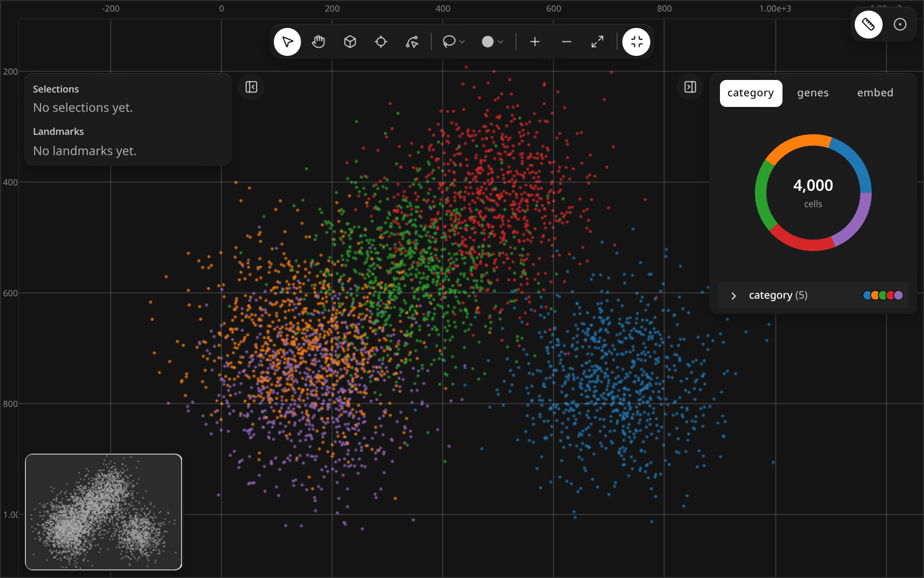Click the minimap overview thumbnail
The width and height of the screenshot is (924, 578).
[x=103, y=512]
